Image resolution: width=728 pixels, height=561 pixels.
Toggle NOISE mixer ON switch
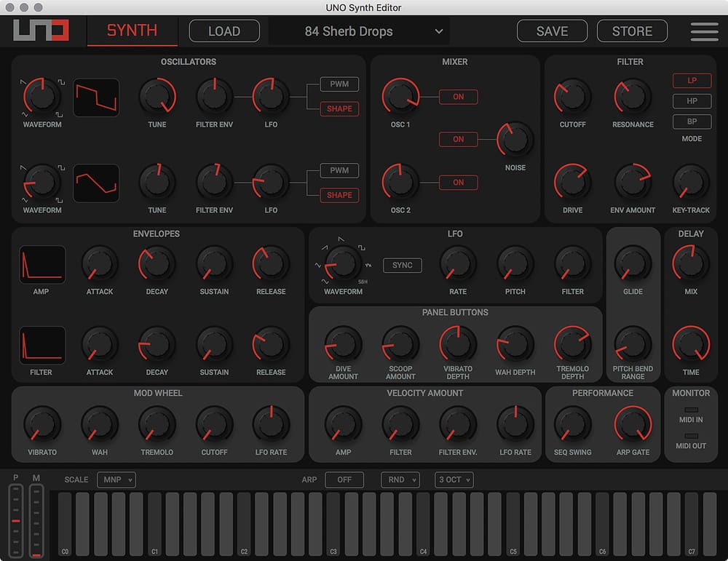(x=458, y=139)
